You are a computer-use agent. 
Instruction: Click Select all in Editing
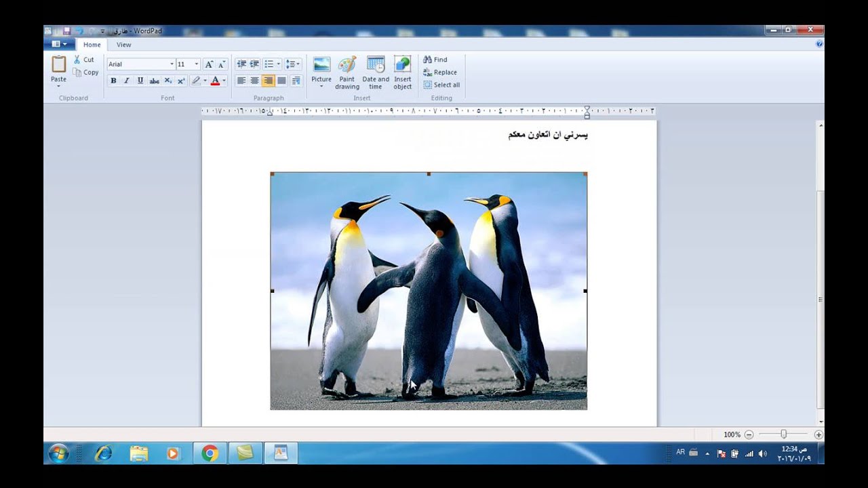441,85
